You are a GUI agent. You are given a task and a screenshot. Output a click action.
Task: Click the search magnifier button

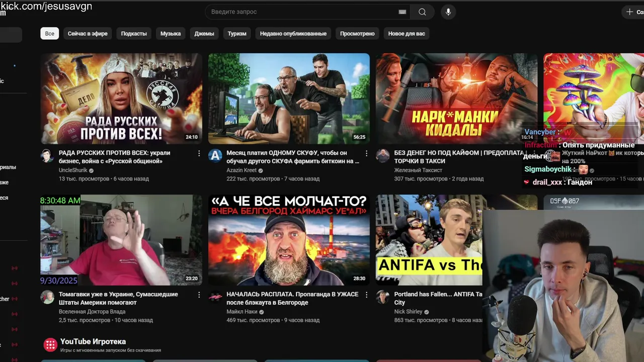pos(422,12)
